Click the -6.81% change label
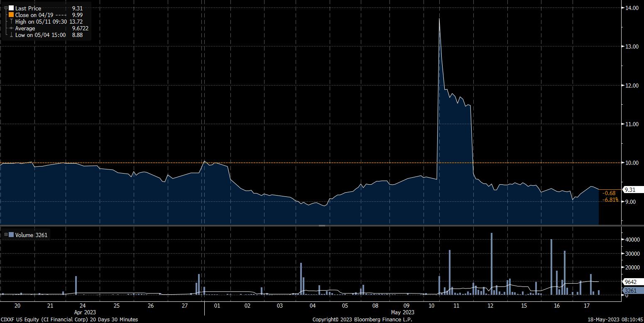The height and width of the screenshot is (323, 644). 610,200
